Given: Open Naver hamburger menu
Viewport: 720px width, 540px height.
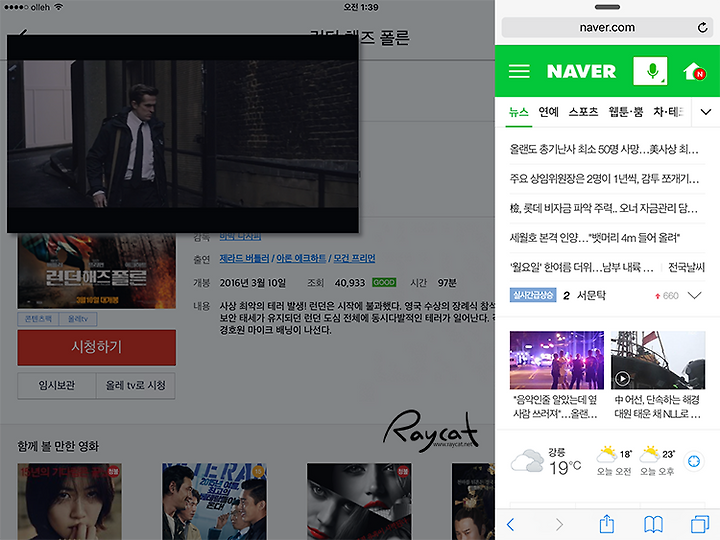Looking at the screenshot, I should [519, 71].
